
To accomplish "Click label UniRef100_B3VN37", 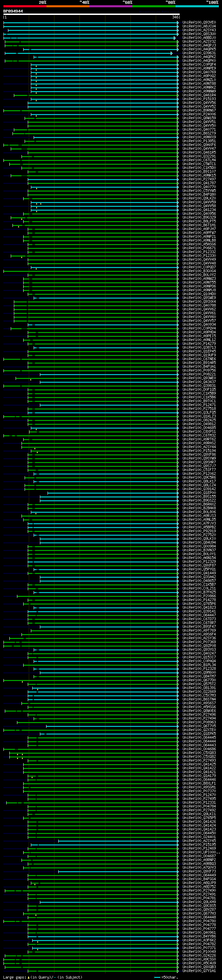I will pos(199,550).
